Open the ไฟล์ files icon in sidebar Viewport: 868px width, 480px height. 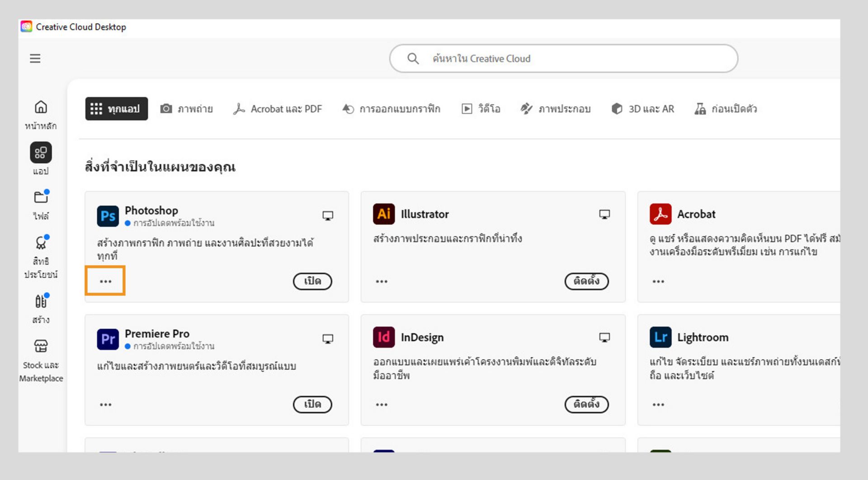tap(41, 197)
